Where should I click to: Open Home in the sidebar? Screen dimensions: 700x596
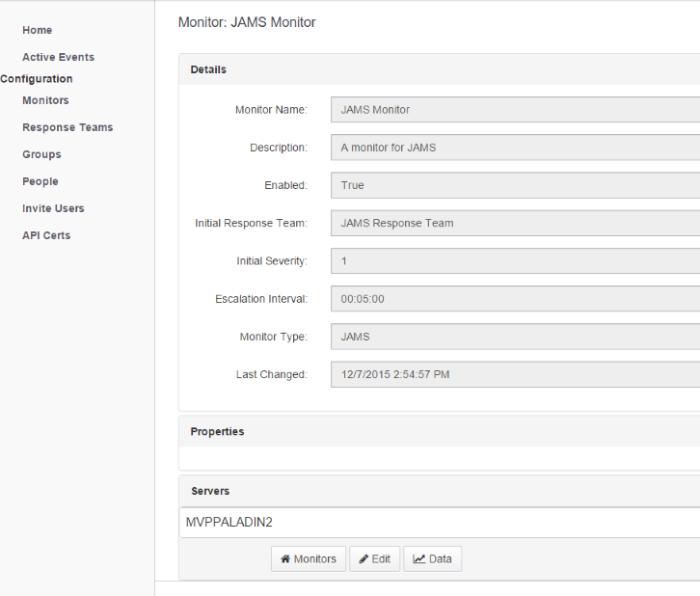pos(37,30)
